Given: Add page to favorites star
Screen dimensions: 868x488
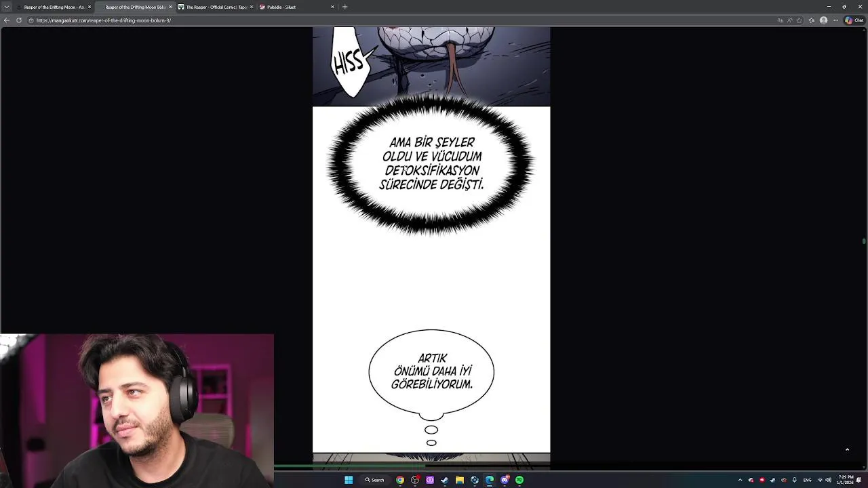Looking at the screenshot, I should click(800, 20).
